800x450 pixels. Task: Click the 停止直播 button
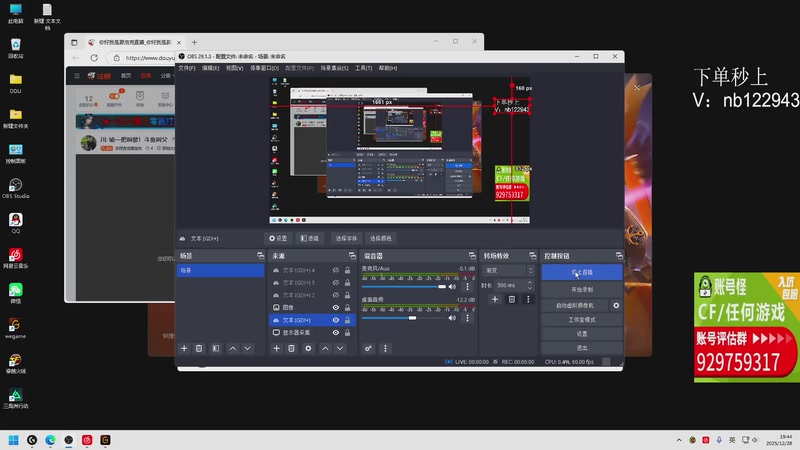coord(582,272)
